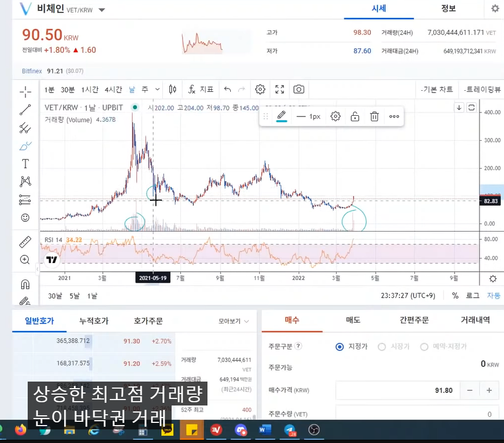Increase buy price with plus button
The image size is (504, 443).
[x=489, y=391]
